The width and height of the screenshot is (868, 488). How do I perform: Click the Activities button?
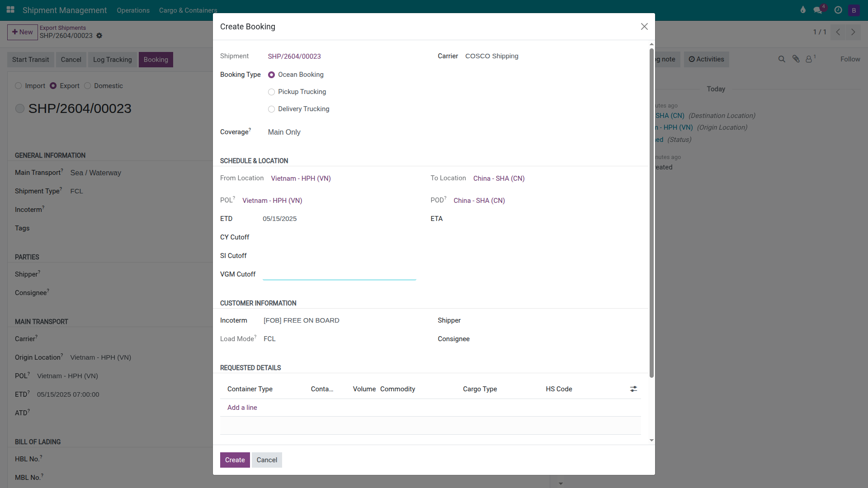(x=706, y=59)
